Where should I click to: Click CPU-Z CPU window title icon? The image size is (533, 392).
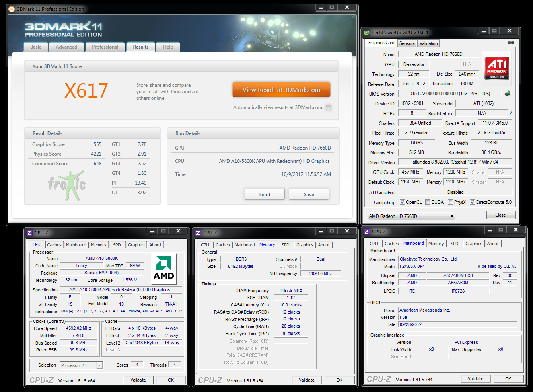click(x=29, y=232)
